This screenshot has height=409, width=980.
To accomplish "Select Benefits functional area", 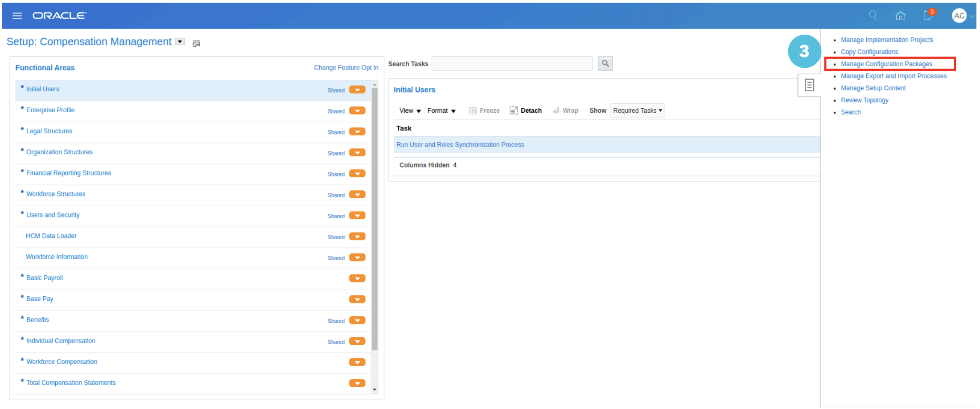I will click(x=37, y=319).
